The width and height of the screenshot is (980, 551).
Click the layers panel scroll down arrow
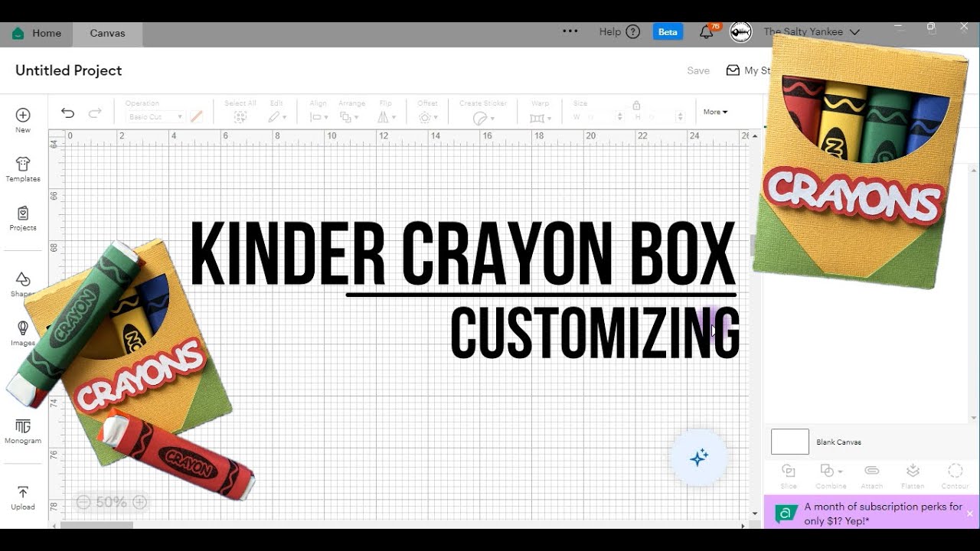pyautogui.click(x=974, y=418)
